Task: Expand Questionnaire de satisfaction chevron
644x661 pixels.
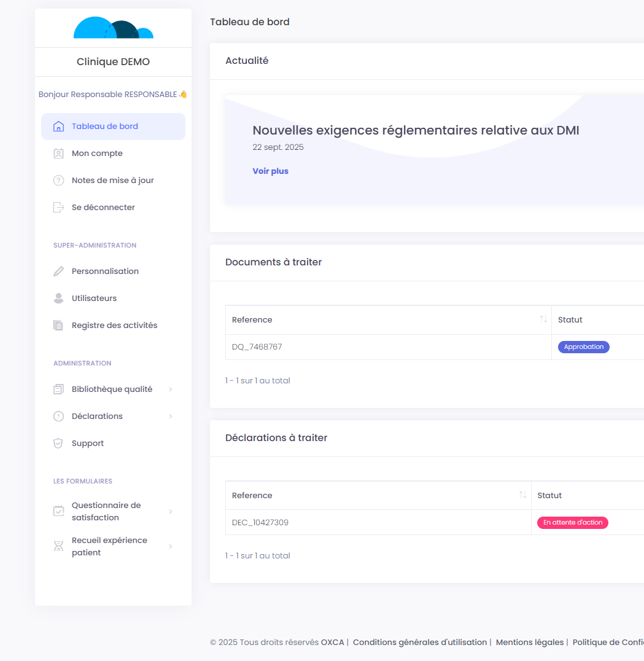Action: pos(171,512)
